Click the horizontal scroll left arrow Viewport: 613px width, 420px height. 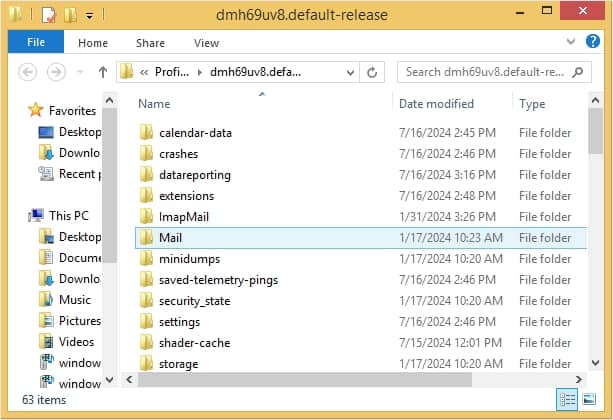[x=129, y=379]
